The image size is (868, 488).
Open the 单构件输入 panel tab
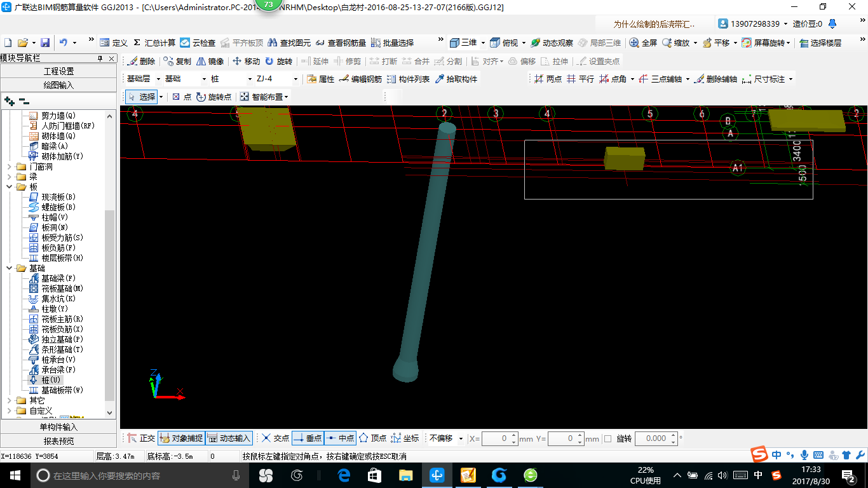click(x=58, y=427)
